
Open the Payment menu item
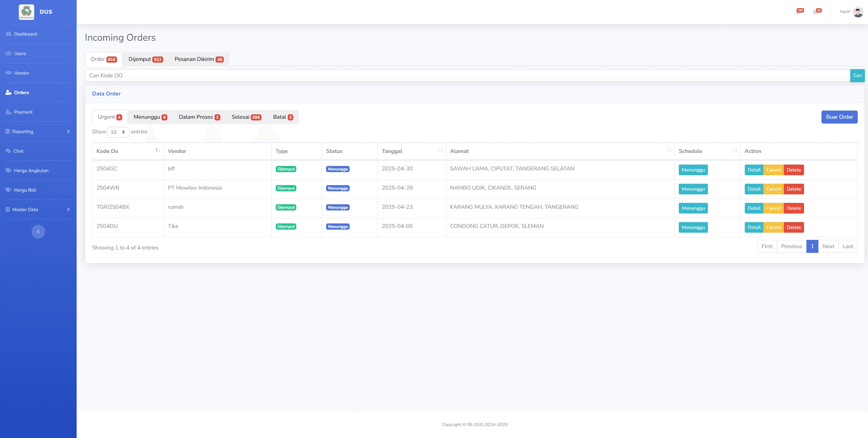(38, 112)
